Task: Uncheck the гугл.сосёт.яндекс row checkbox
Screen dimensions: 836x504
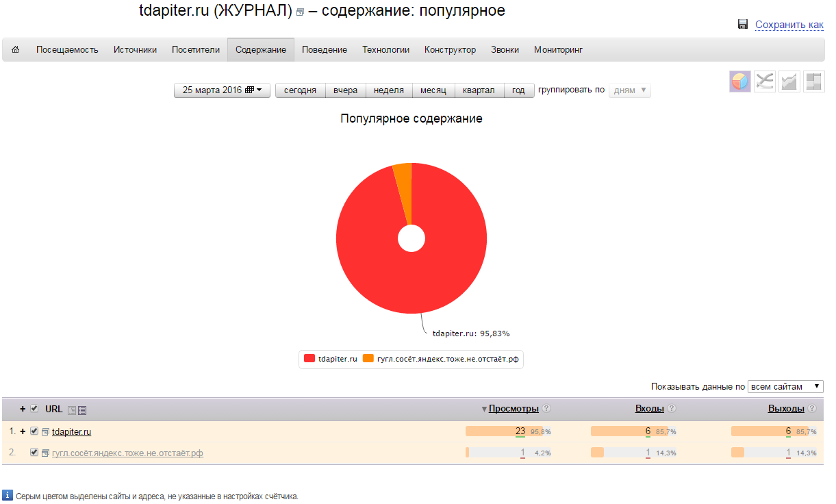Action: pyautogui.click(x=34, y=453)
